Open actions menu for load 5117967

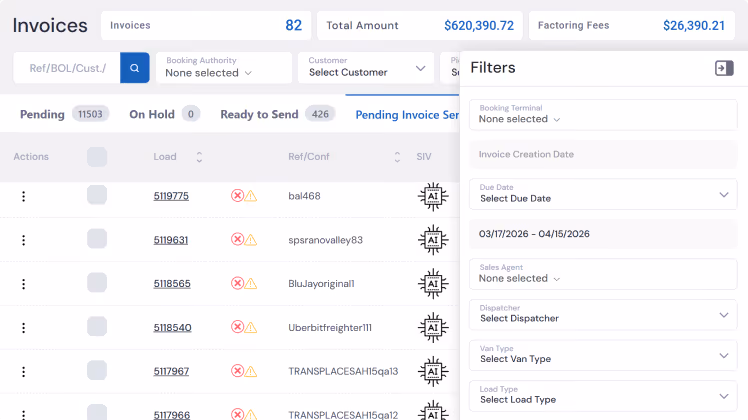coord(23,372)
